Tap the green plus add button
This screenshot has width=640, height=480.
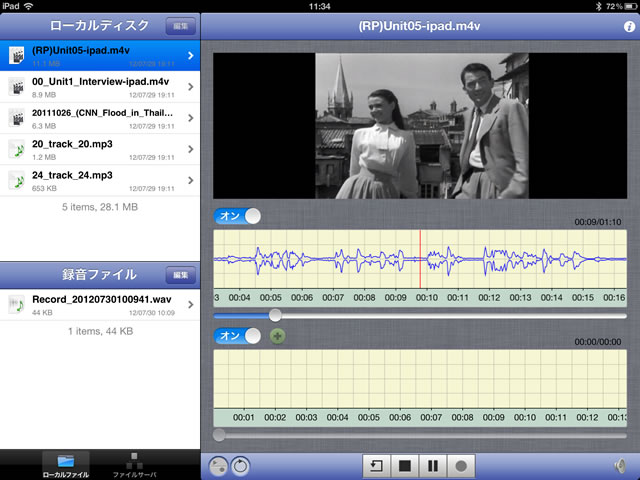pos(278,336)
